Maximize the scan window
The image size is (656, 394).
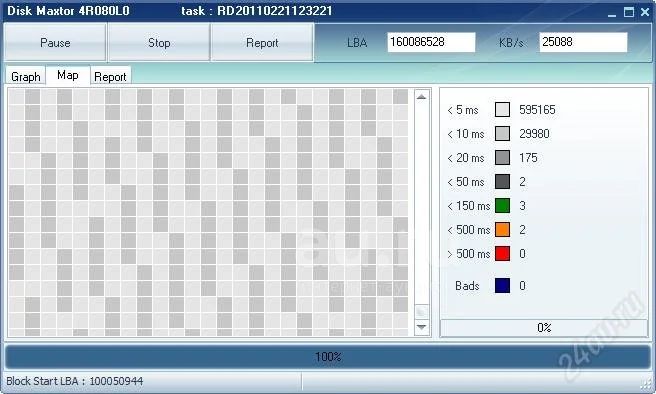click(629, 12)
